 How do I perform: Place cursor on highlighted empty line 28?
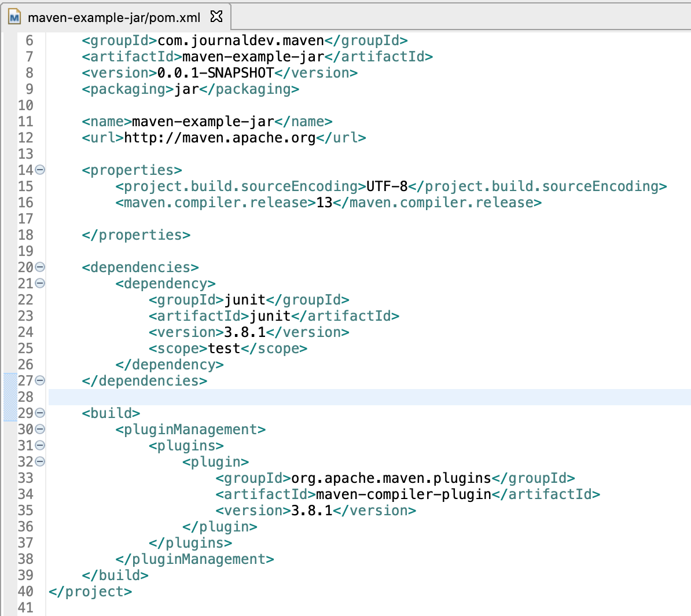point(369,397)
